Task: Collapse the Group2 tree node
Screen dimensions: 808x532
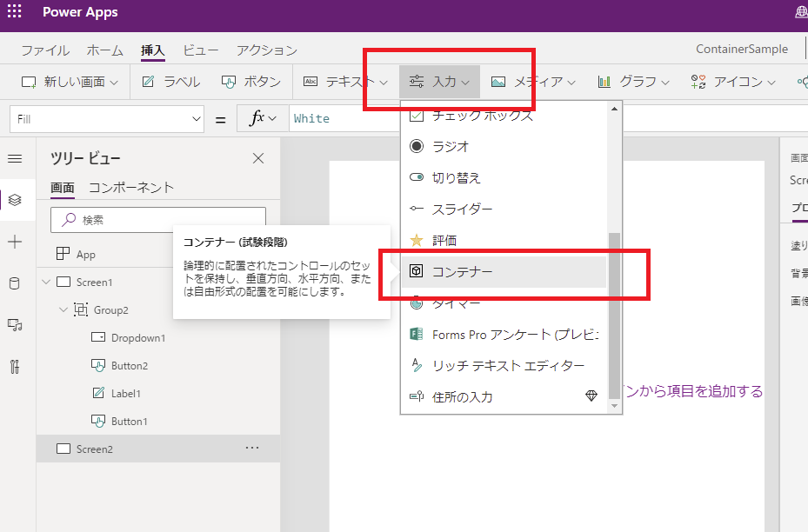Action: (x=63, y=309)
